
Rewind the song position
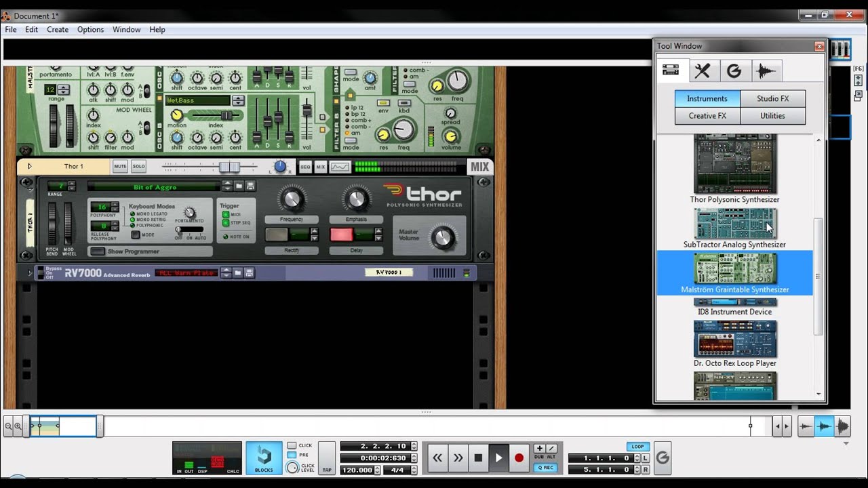pyautogui.click(x=437, y=457)
